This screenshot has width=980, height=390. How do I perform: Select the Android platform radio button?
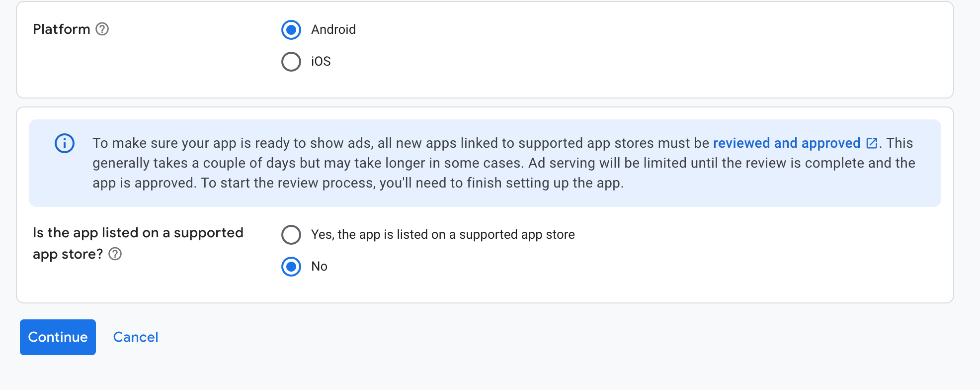[291, 30]
